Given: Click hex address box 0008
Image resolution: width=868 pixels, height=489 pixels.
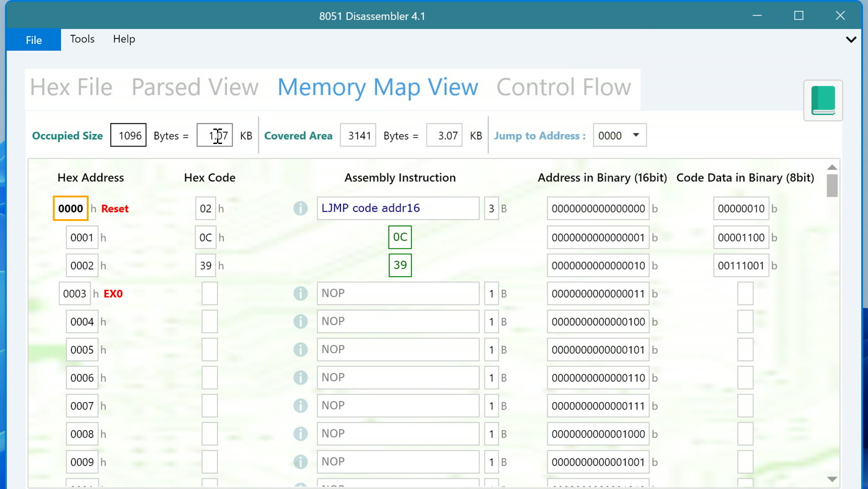Looking at the screenshot, I should point(82,434).
